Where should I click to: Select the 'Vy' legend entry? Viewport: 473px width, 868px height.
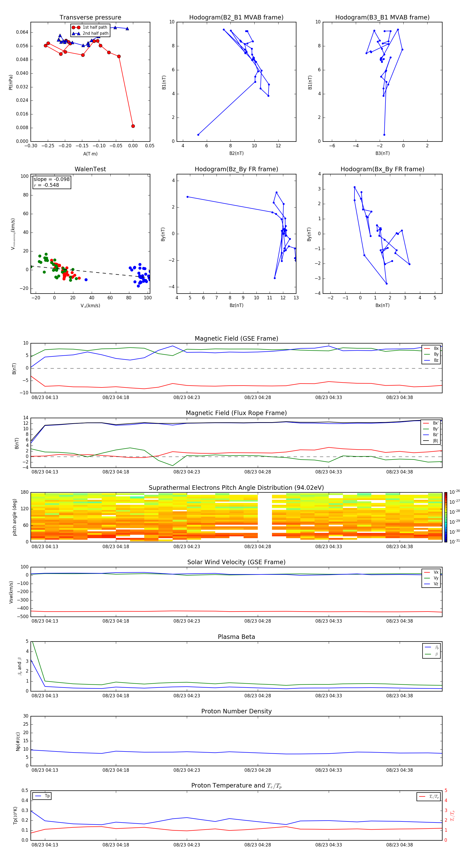[x=431, y=578]
